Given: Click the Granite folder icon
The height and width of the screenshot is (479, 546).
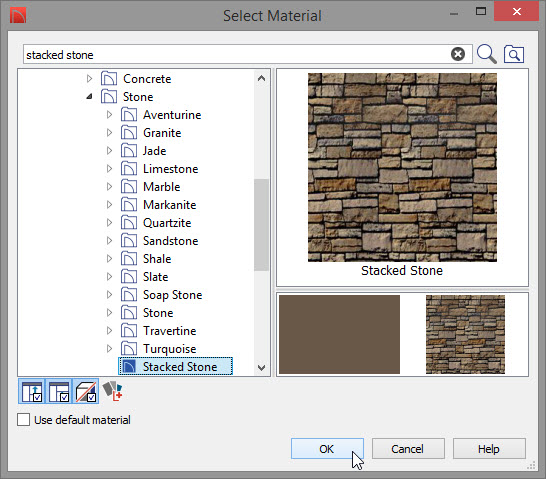Looking at the screenshot, I should (x=128, y=133).
